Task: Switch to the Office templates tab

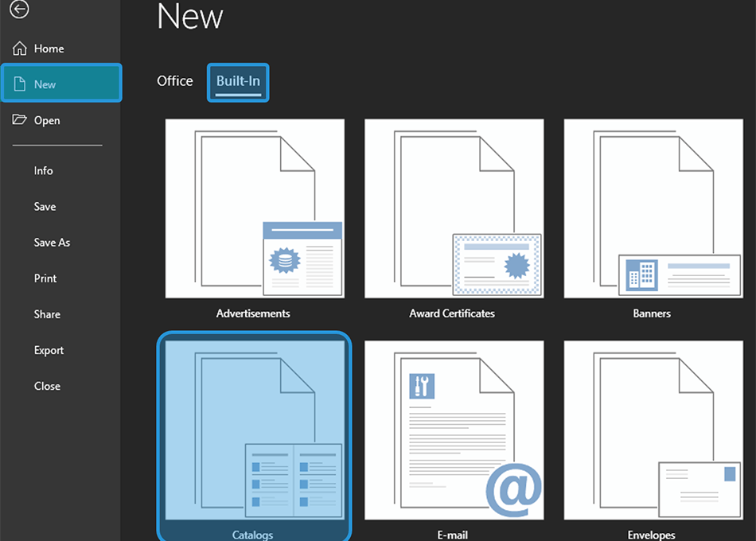Action: click(174, 81)
